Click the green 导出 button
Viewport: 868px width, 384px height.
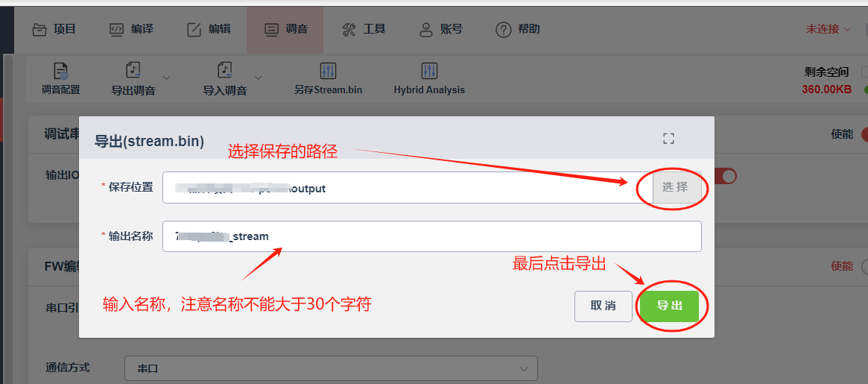(669, 306)
